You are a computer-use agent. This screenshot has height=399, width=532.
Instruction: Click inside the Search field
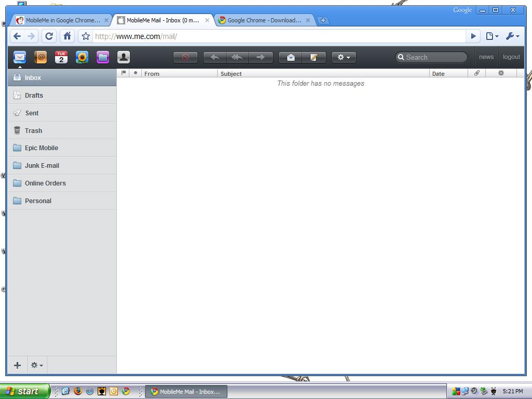[x=431, y=57]
